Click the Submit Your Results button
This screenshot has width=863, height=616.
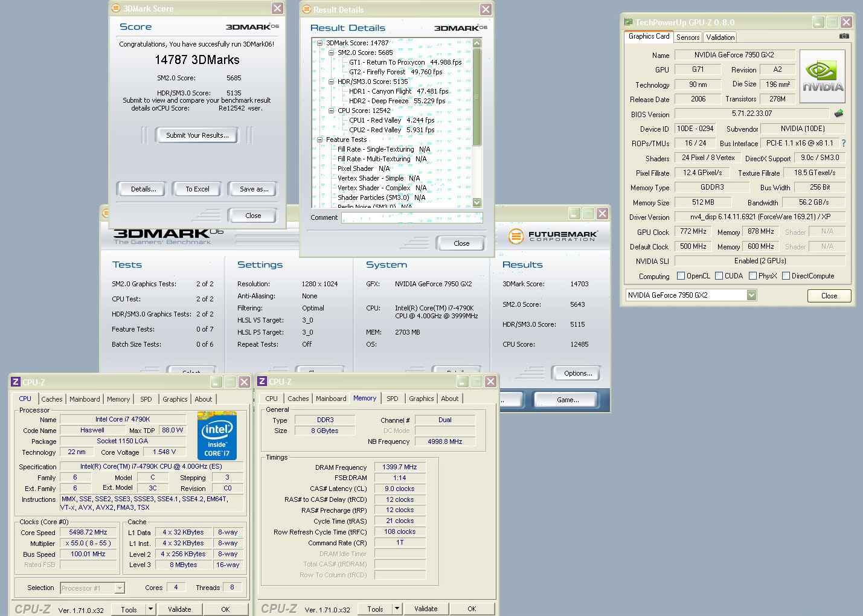[x=197, y=135]
